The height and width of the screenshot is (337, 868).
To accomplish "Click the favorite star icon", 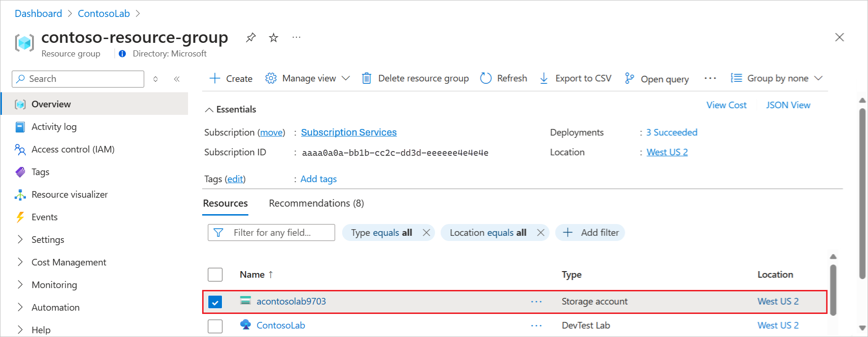I will (273, 38).
